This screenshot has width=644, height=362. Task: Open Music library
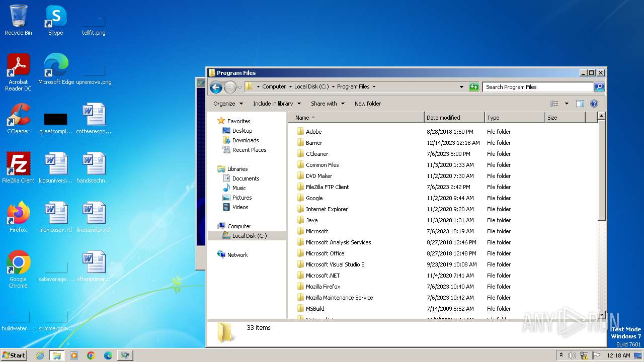click(239, 188)
